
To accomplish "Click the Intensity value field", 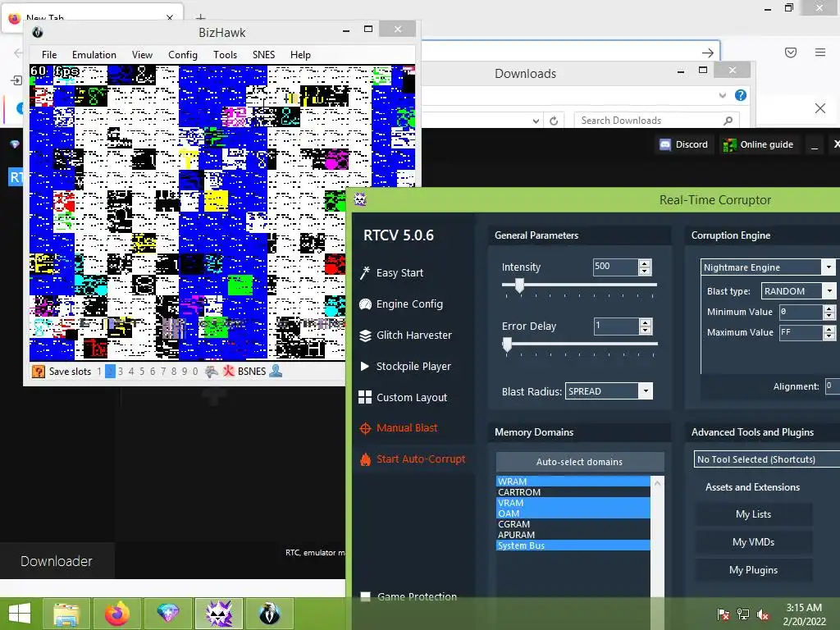I will [615, 267].
